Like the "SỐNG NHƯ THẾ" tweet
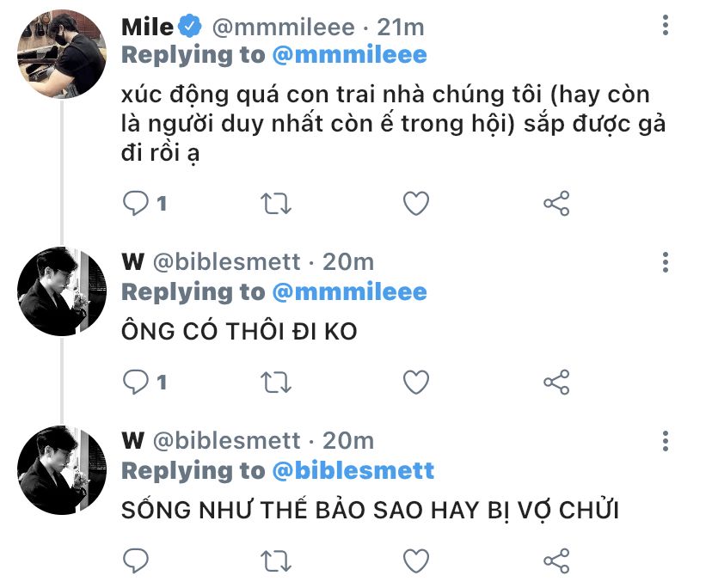The image size is (712, 588). 416,560
